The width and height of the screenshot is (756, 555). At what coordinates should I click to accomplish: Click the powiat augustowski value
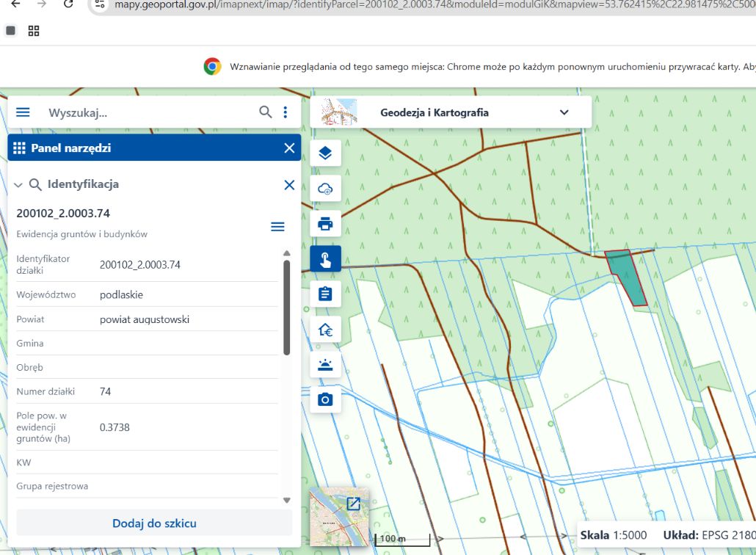145,319
